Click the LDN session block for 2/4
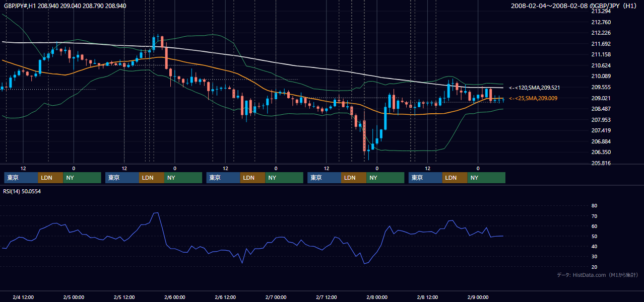 pos(51,178)
